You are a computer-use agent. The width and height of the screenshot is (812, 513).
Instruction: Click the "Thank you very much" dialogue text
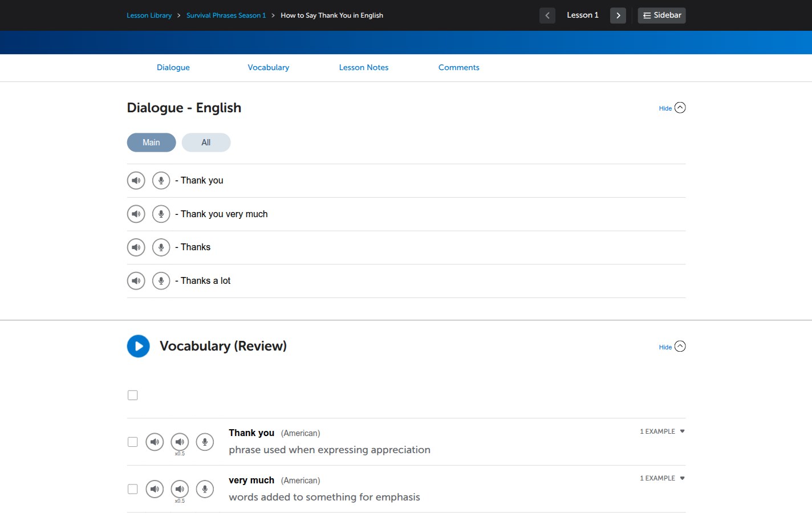pos(224,214)
